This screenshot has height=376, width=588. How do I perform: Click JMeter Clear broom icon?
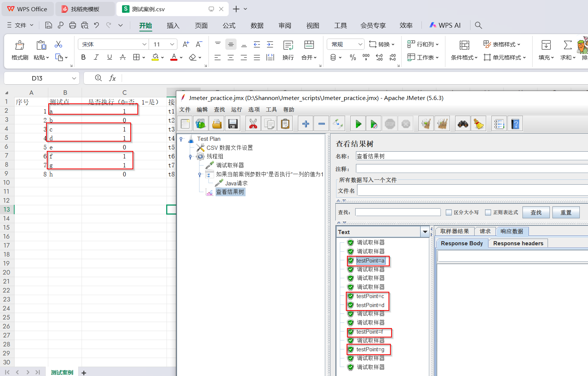coord(426,124)
